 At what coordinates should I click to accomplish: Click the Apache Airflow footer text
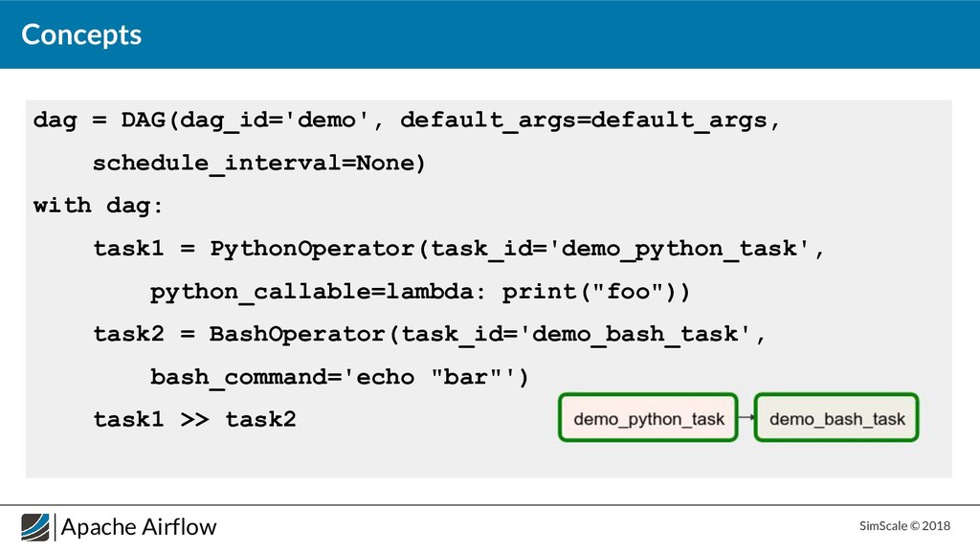pyautogui.click(x=139, y=527)
